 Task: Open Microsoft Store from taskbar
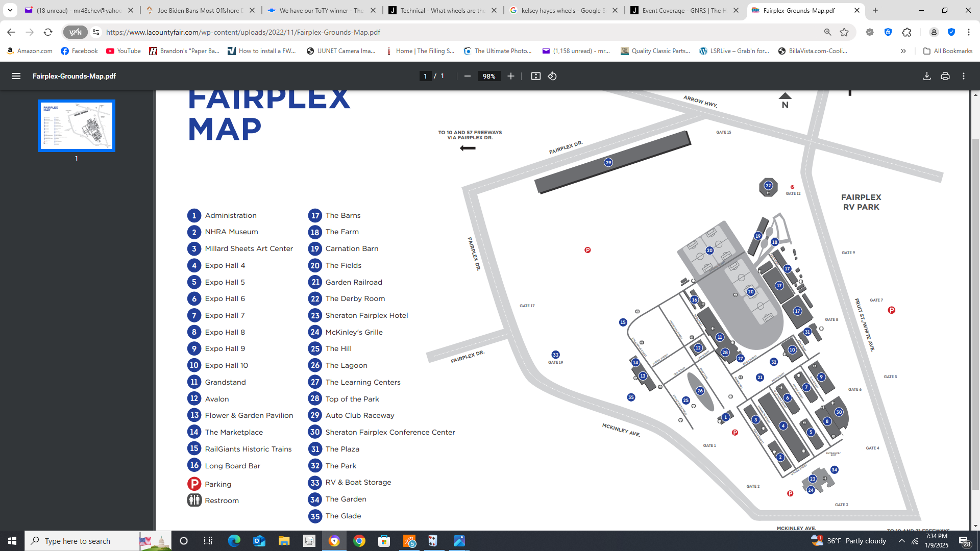point(384,541)
